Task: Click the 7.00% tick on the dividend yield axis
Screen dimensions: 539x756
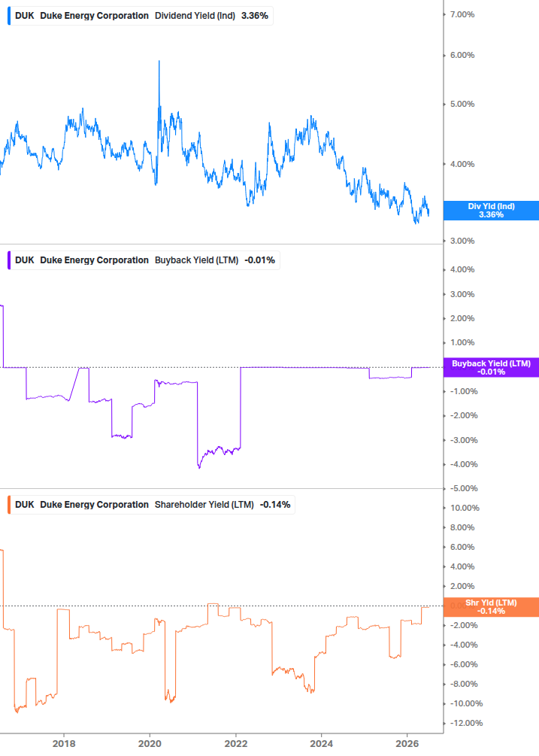Action: click(x=462, y=14)
